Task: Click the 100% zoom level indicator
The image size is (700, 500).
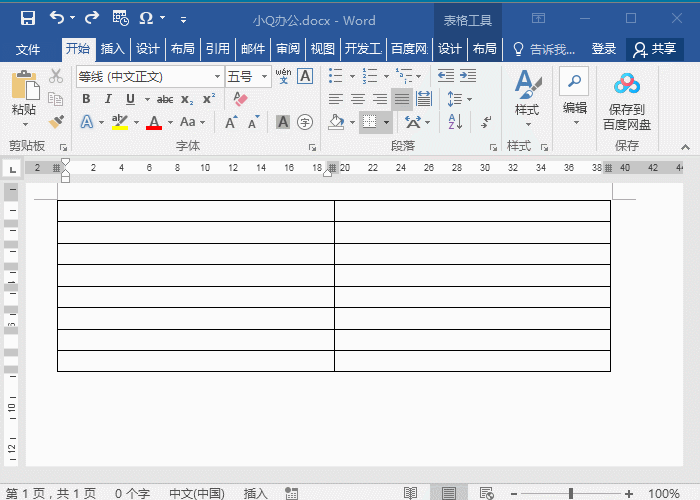Action: tap(664, 493)
